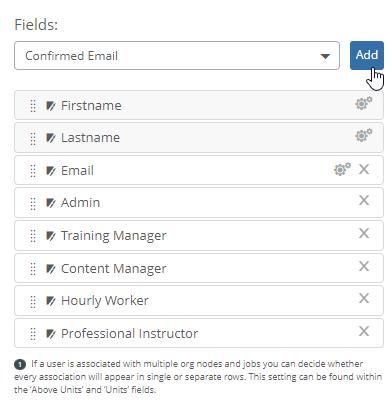Open settings gear for Email field
Screen dimensions: 392x400
tap(342, 169)
